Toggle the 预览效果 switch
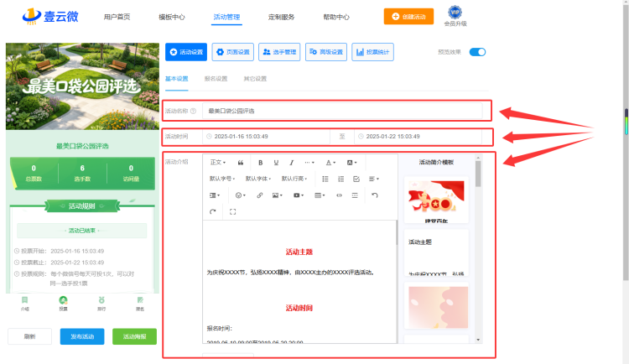 point(477,52)
